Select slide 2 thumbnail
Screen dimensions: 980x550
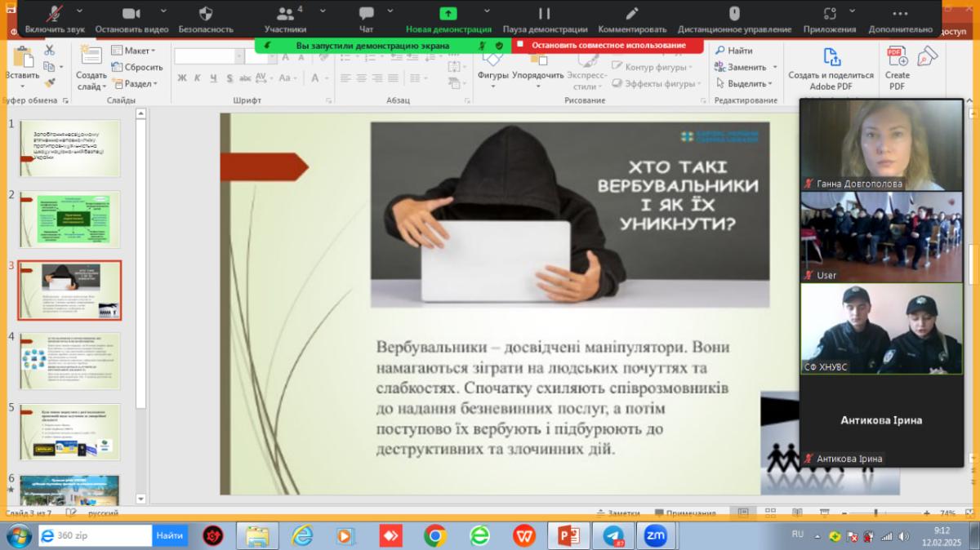tap(70, 220)
